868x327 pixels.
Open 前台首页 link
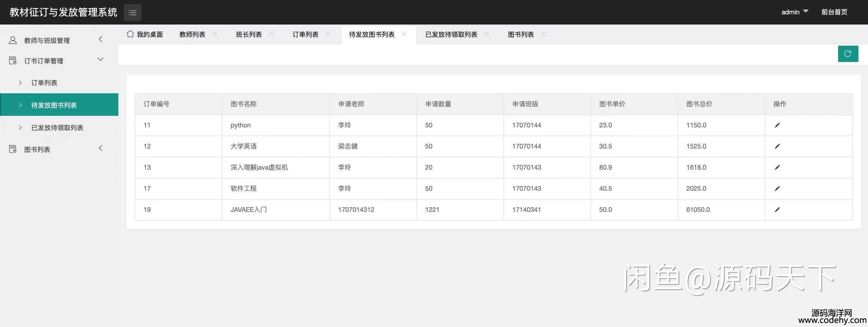tap(834, 12)
